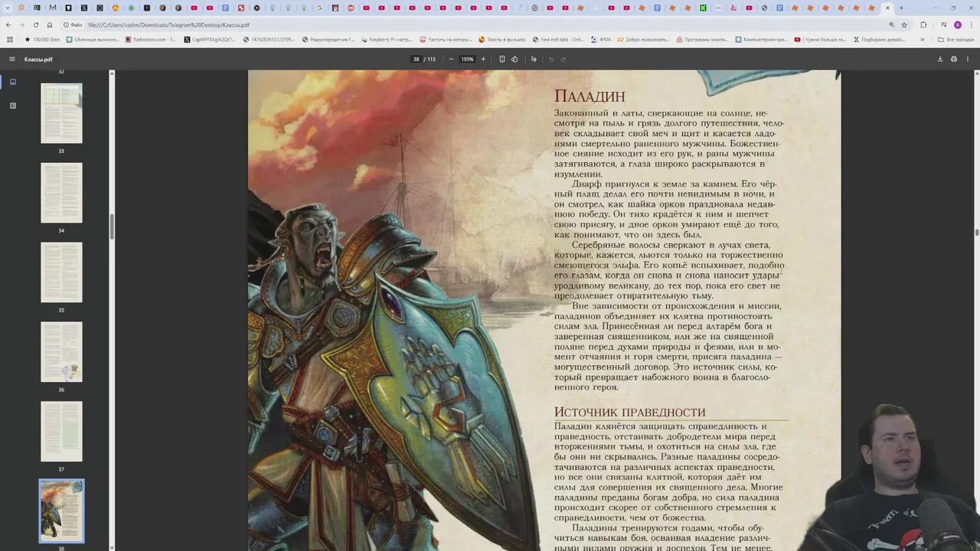
Task: Click the thumbnail panel scrollbar handle
Action: [112, 226]
